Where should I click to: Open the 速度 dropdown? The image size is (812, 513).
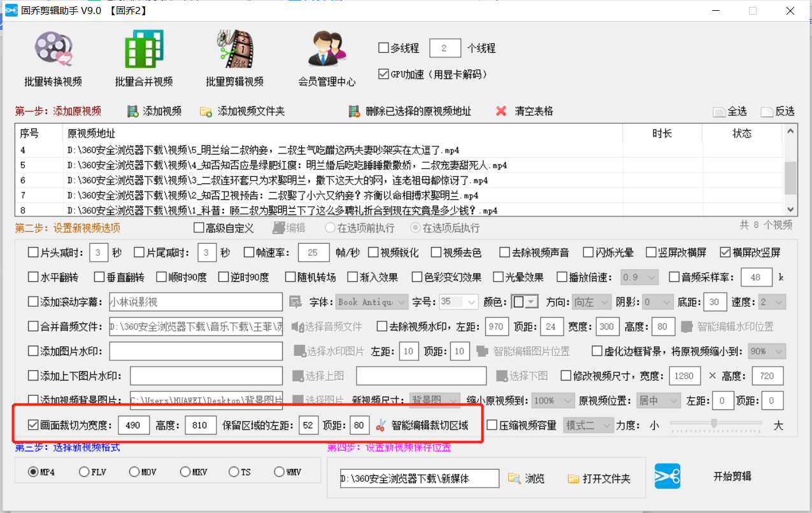pyautogui.click(x=772, y=302)
